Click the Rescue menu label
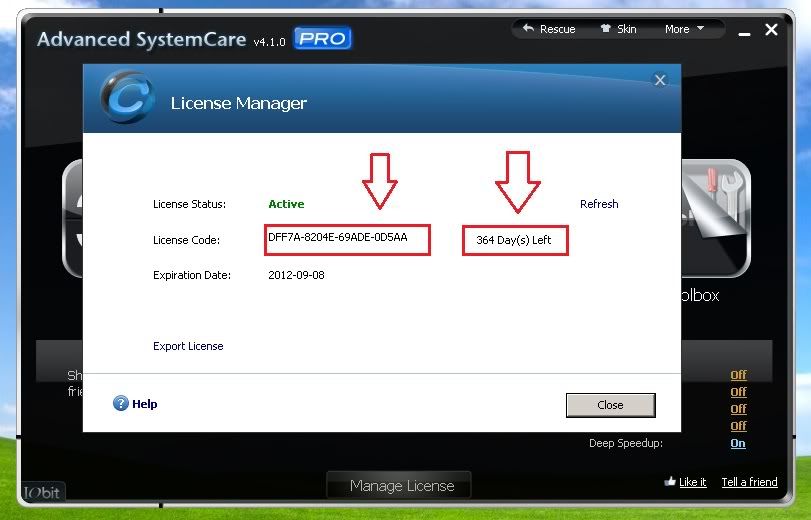This screenshot has width=811, height=520. click(x=558, y=29)
